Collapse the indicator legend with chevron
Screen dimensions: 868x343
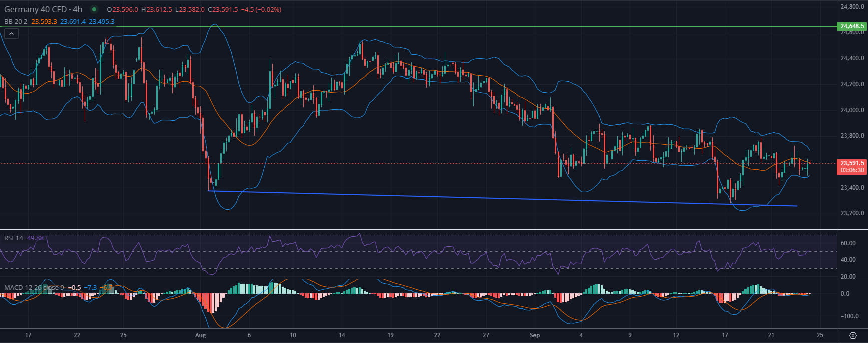coord(11,34)
